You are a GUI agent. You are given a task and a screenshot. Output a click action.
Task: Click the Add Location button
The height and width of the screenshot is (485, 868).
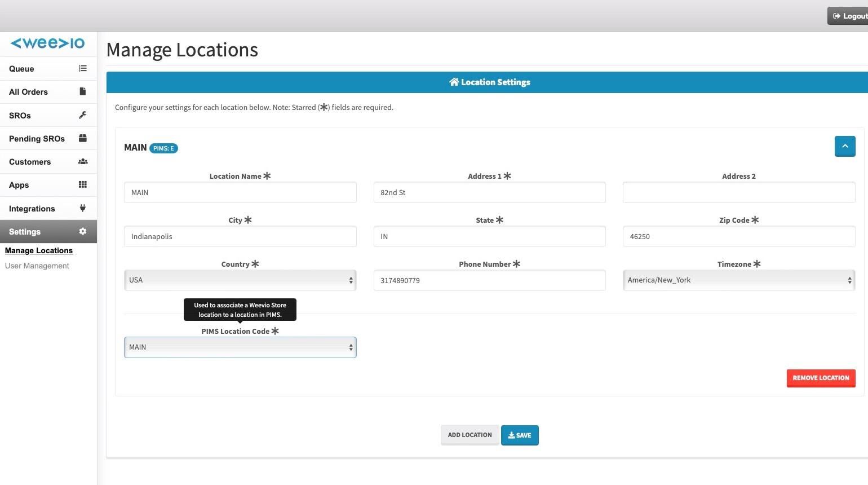pyautogui.click(x=470, y=435)
